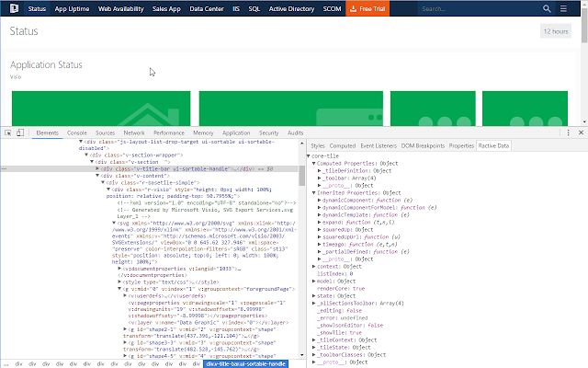Click the Free Trial download button
This screenshot has height=368, width=588.
pyautogui.click(x=367, y=8)
